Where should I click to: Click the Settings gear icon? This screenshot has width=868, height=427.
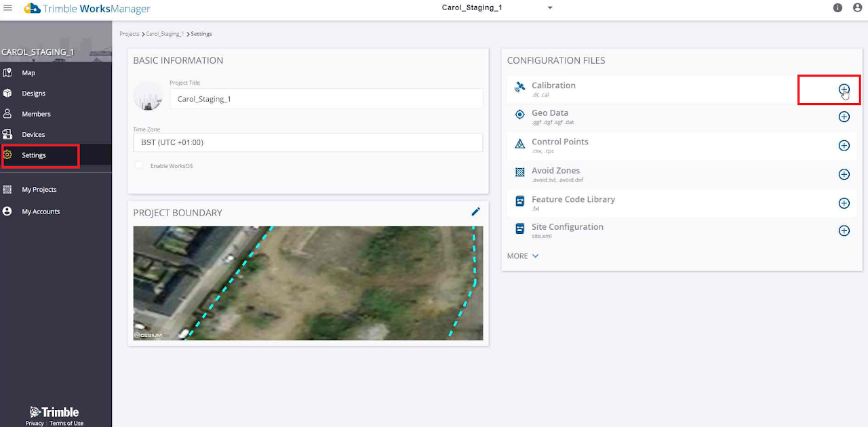click(7, 155)
